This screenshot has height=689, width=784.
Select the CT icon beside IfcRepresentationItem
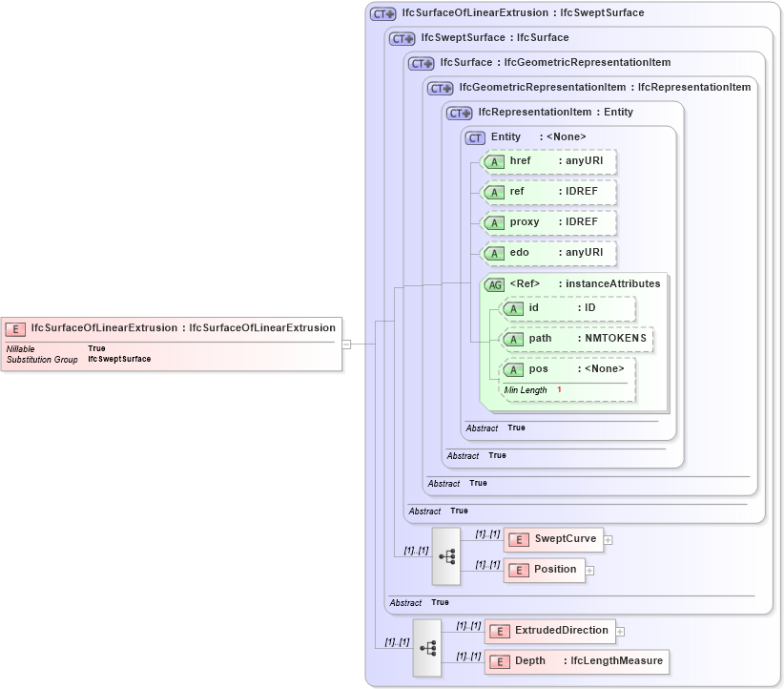click(x=457, y=113)
